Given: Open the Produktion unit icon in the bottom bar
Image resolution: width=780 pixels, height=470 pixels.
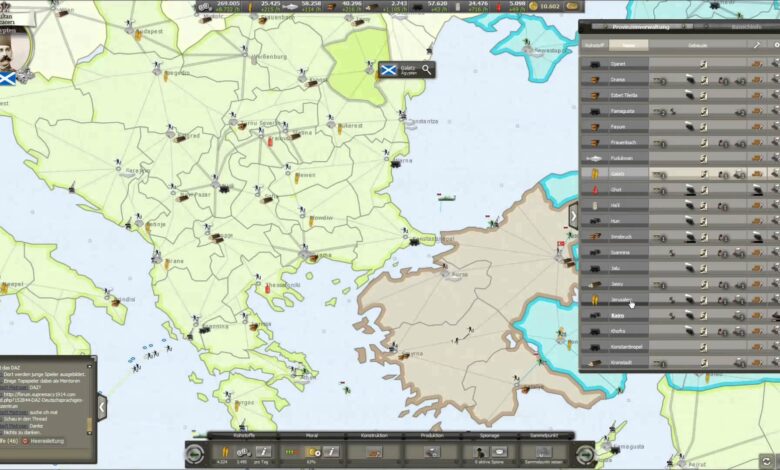Looking at the screenshot, I should click(432, 452).
